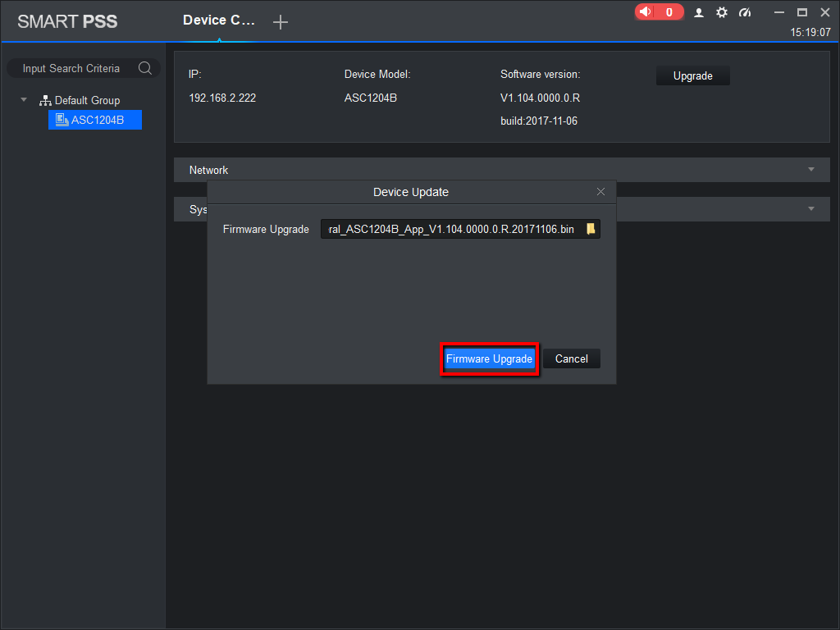Viewport: 840px width, 630px height.
Task: Click the alarm count 0 badge
Action: point(669,11)
